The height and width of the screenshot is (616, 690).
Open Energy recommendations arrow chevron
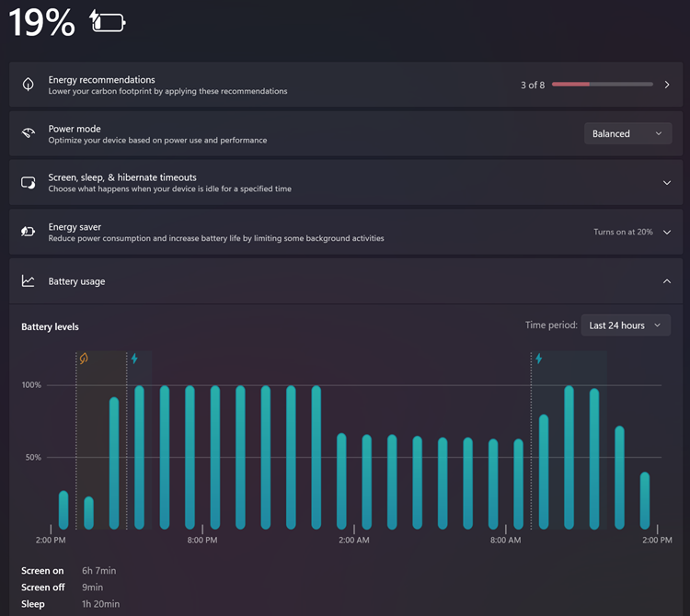pos(667,85)
